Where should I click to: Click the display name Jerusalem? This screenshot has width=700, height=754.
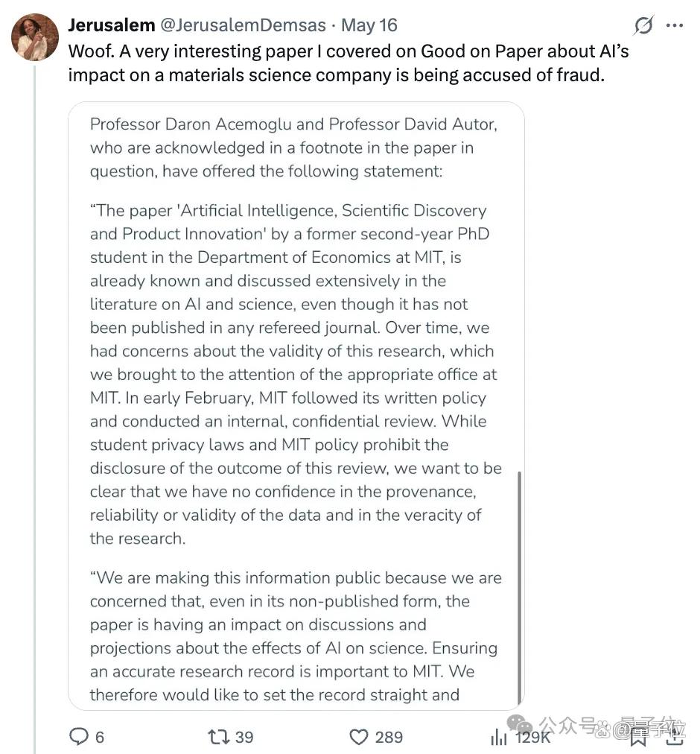(112, 25)
